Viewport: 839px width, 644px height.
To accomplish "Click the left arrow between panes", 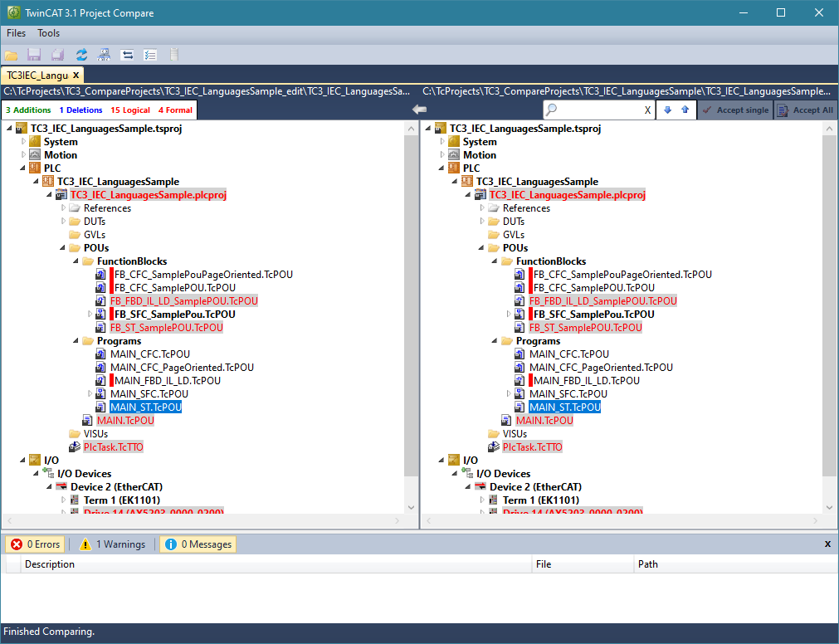I will [420, 110].
